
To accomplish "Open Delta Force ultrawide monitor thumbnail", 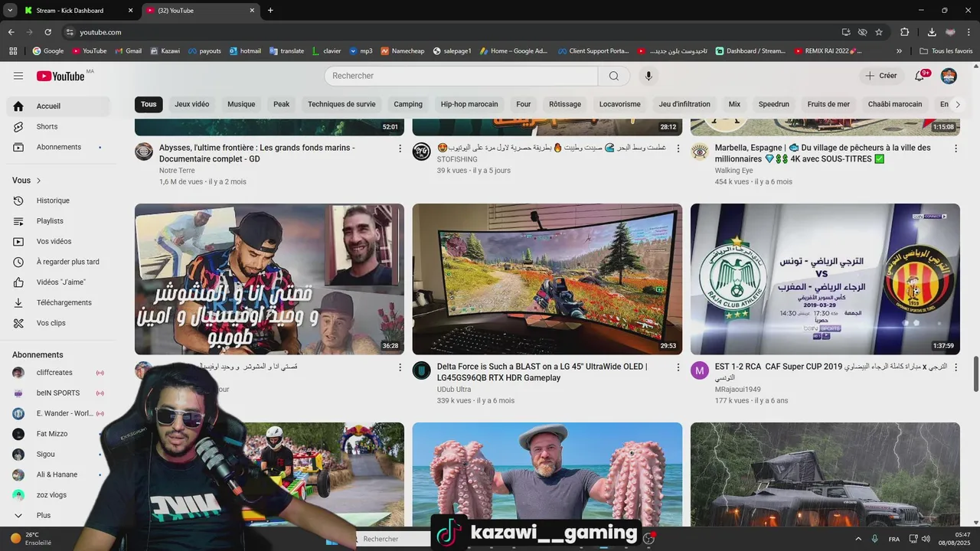I will coord(547,279).
